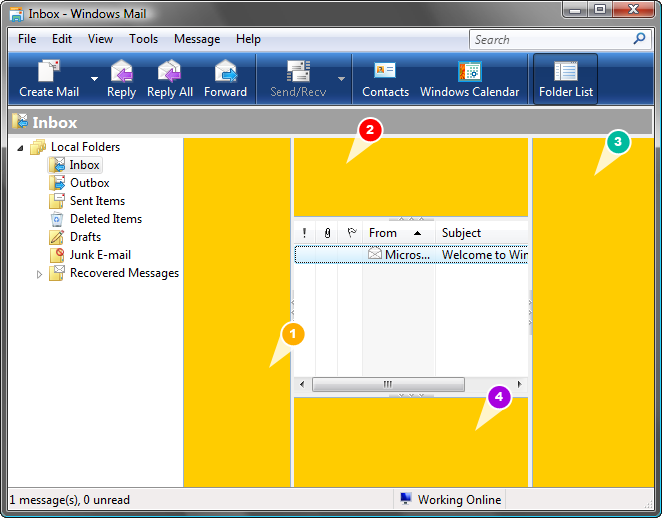Select the Welcome to Windows Mail message

411,255
